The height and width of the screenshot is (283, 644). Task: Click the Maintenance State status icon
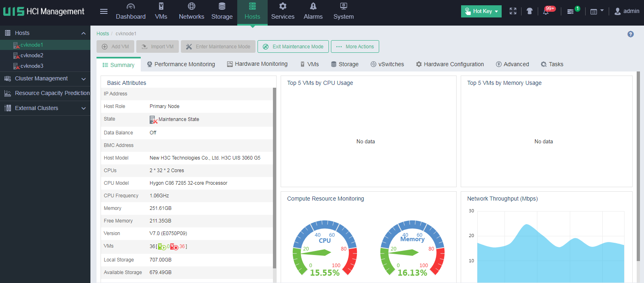(x=153, y=120)
